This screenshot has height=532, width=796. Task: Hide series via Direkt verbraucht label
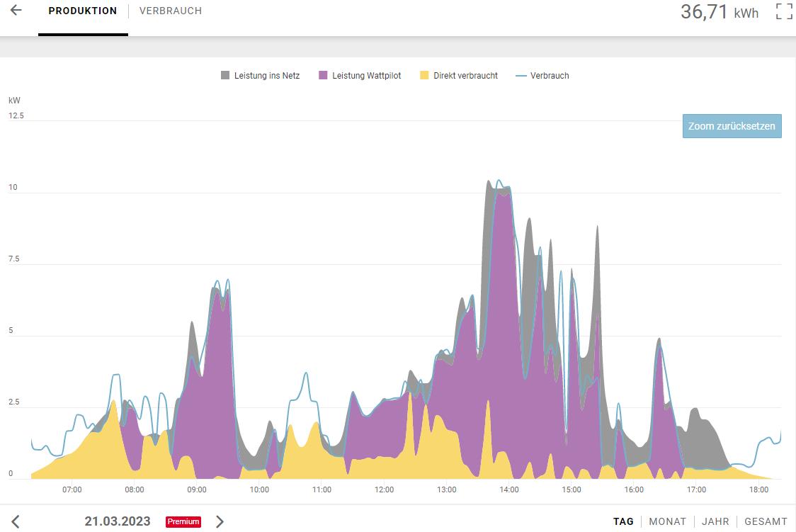click(465, 76)
